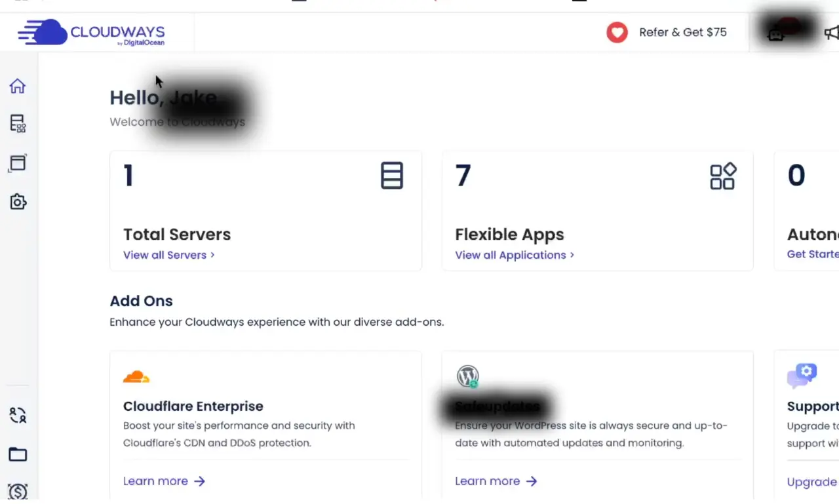Image resolution: width=839 pixels, height=504 pixels.
Task: Open announcements megaphone icon
Action: click(831, 32)
